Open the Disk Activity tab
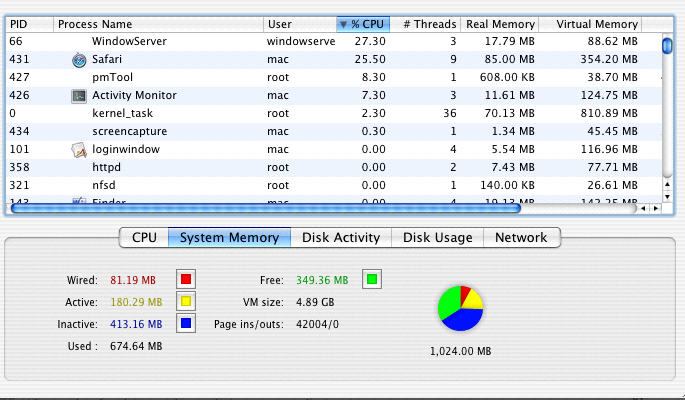Image resolution: width=685 pixels, height=400 pixels. tap(341, 238)
